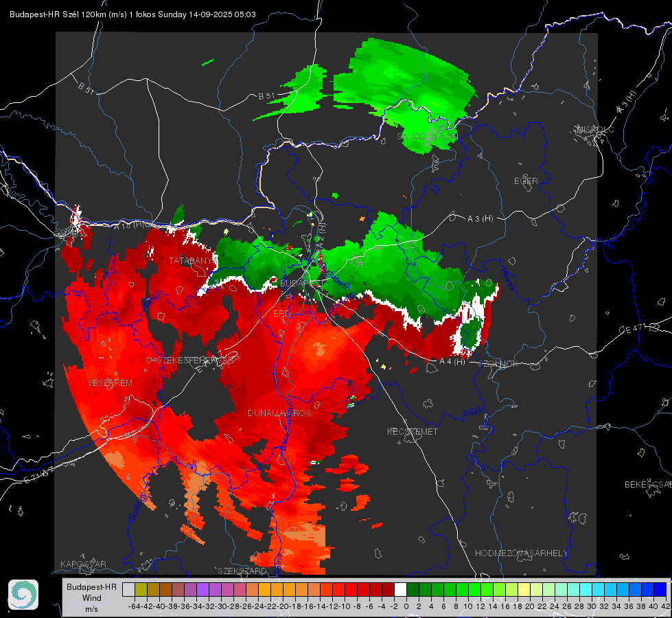Click the TATABANYA city label
Viewport: 672px width, 618px height.
(192, 261)
